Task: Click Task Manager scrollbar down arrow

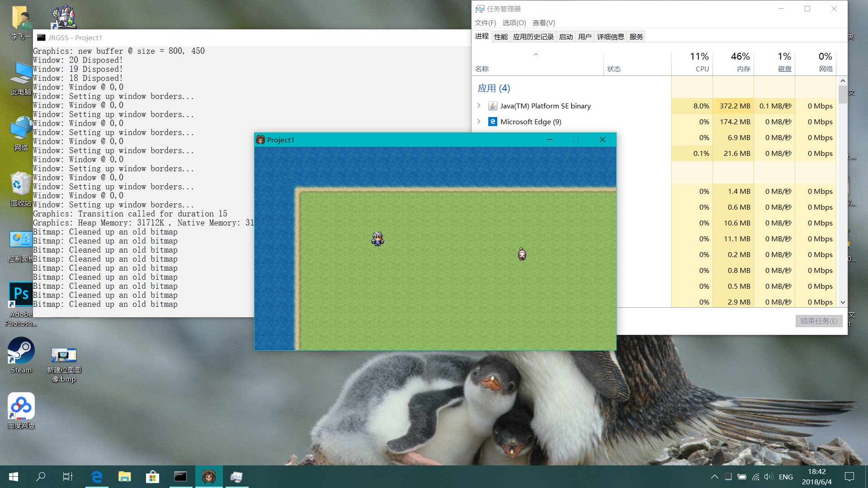Action: click(x=843, y=302)
